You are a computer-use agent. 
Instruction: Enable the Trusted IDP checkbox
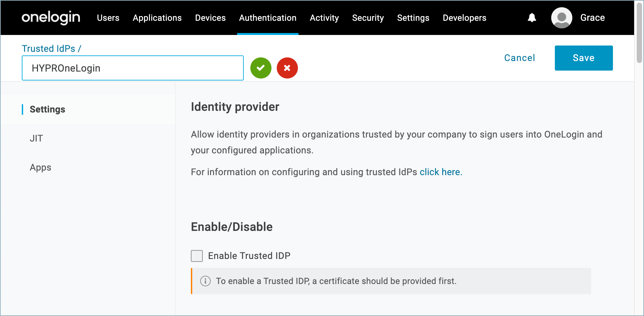click(197, 256)
